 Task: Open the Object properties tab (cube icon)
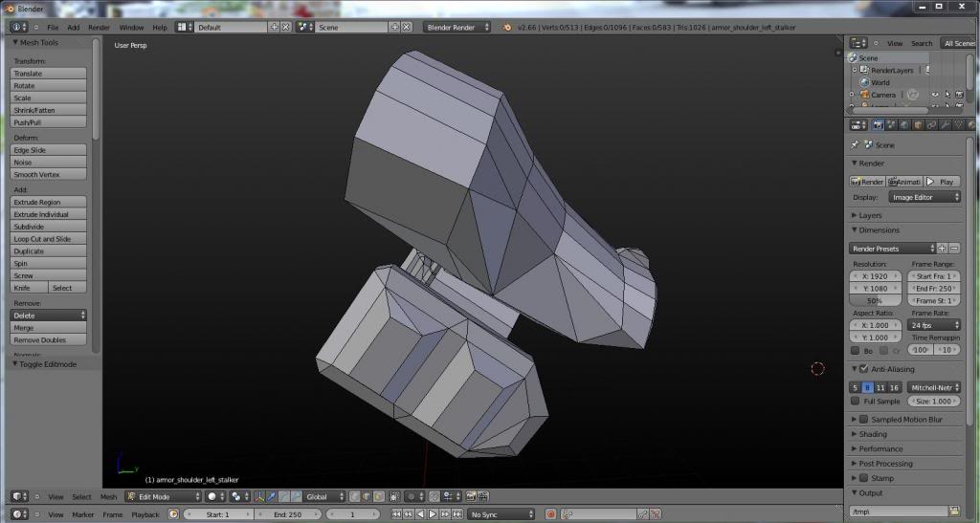pos(919,124)
